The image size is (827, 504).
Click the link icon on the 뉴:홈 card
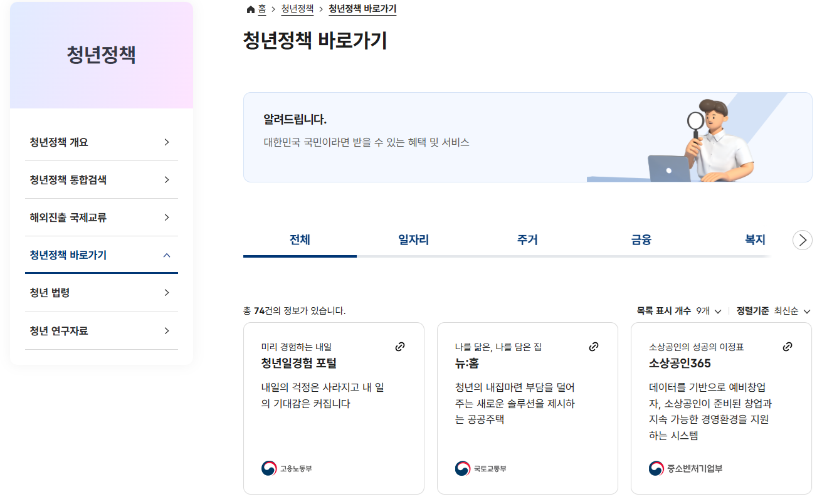coord(594,345)
